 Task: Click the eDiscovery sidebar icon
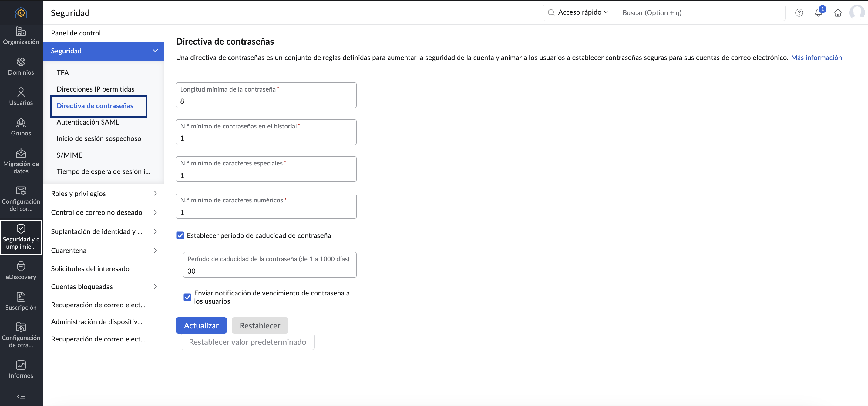click(x=21, y=270)
